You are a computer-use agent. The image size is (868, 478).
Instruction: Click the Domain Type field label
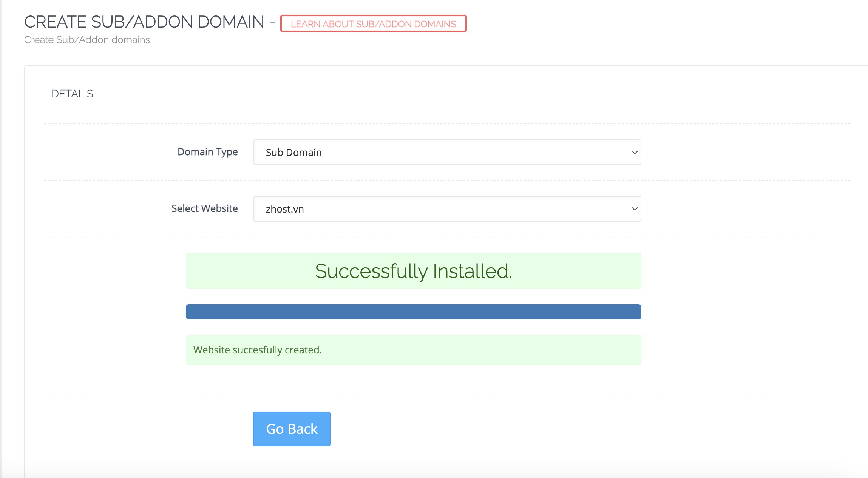207,152
